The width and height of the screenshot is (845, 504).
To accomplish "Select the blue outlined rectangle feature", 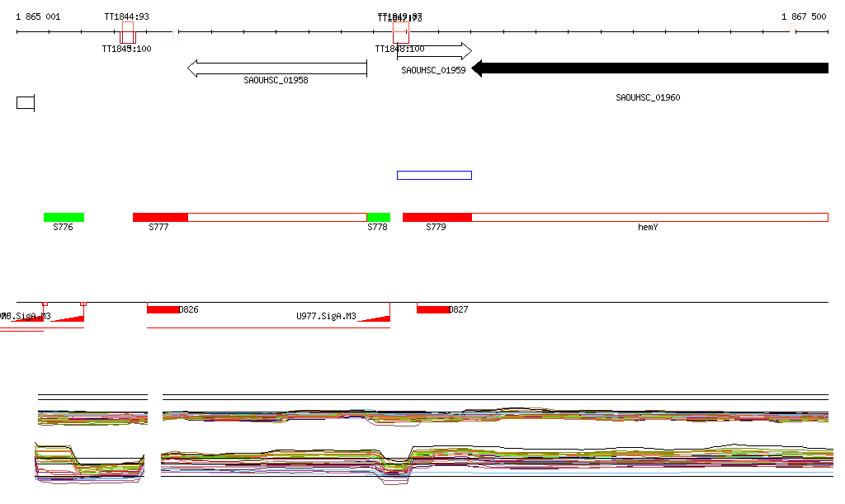I will point(434,176).
